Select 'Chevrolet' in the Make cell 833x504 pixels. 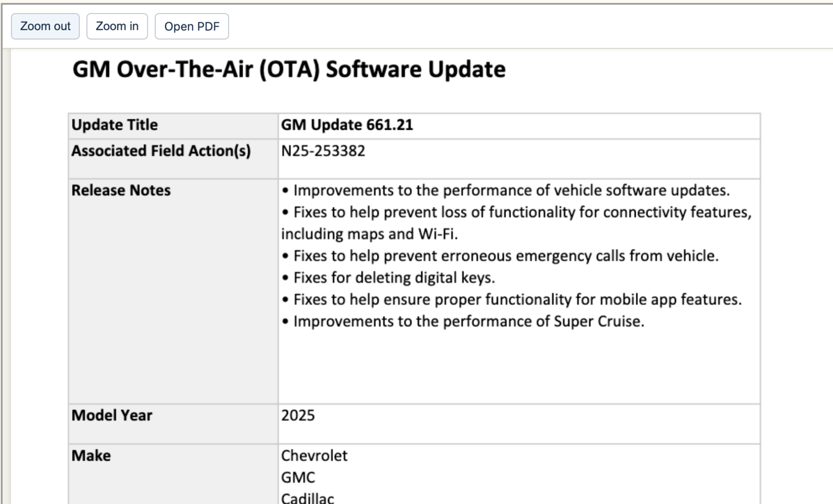tap(314, 456)
